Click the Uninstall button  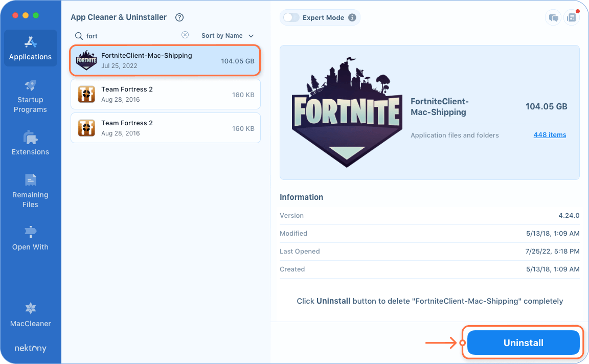pos(523,343)
